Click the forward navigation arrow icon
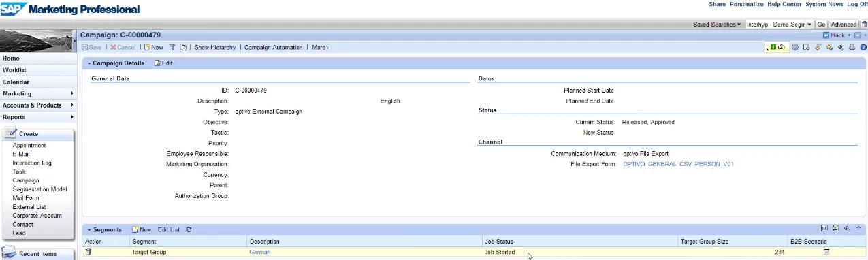 coord(858,35)
